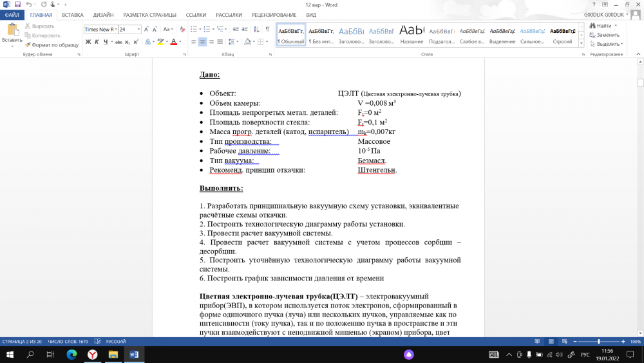The height and width of the screenshot is (363, 644).
Task: Open Yandex Browser from the taskbar
Action: click(92, 355)
